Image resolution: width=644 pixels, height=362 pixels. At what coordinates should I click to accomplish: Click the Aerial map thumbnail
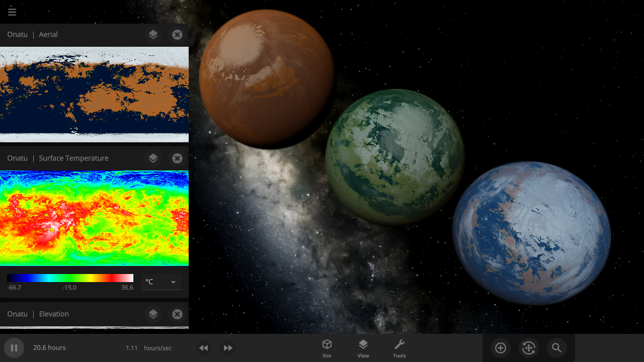tap(94, 95)
